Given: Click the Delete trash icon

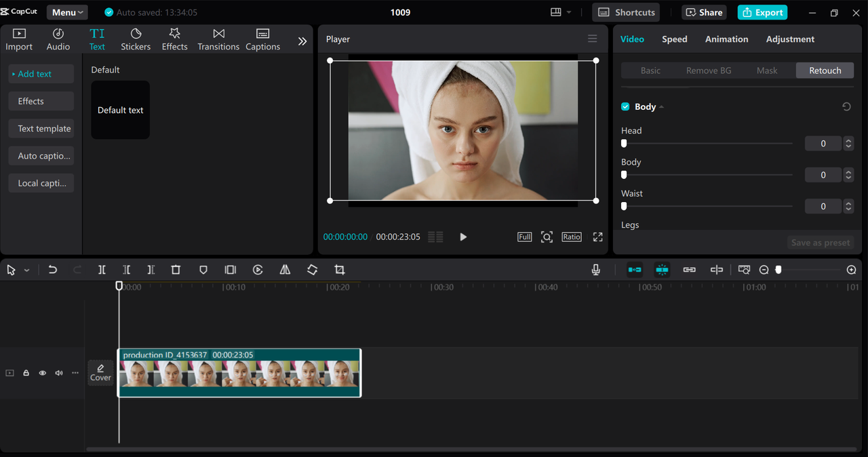Looking at the screenshot, I should [176, 270].
